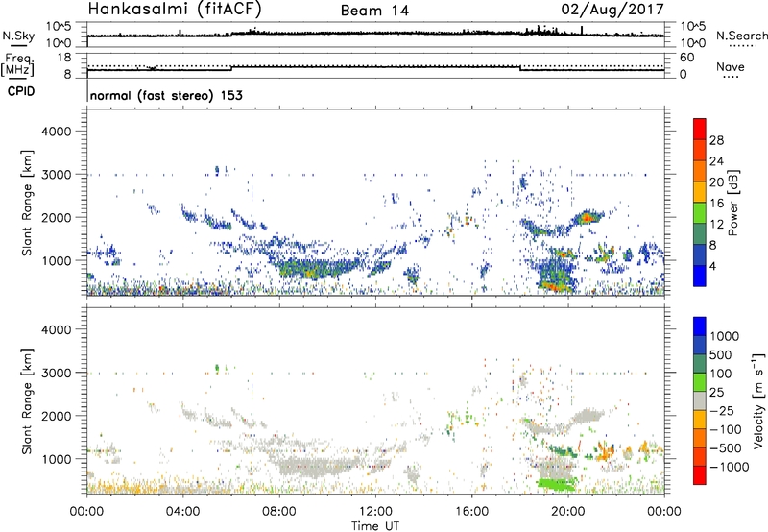Click the date 02/Aug/2017
Viewport: 768px width, 532px height.
612,10
